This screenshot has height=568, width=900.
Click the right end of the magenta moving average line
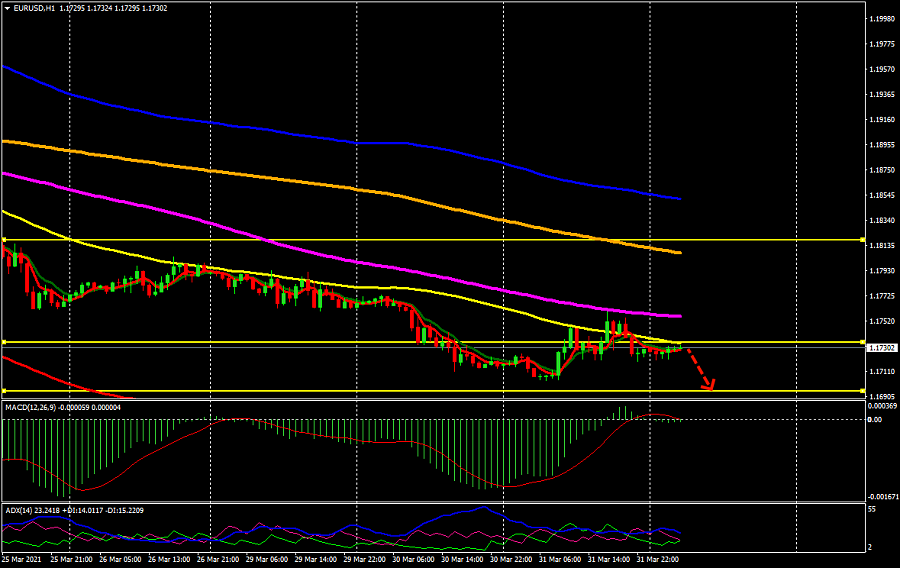(680, 316)
